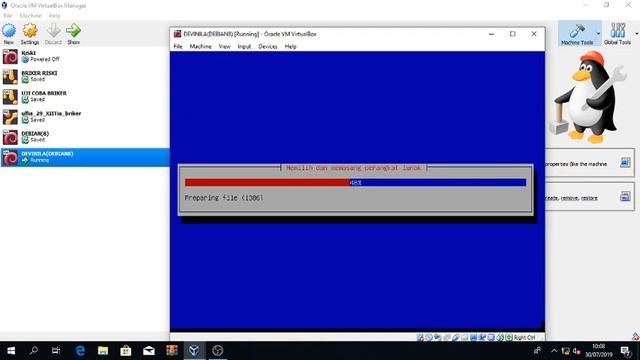Select Machine Tools hammer button
The height and width of the screenshot is (360, 640).
coord(577,34)
